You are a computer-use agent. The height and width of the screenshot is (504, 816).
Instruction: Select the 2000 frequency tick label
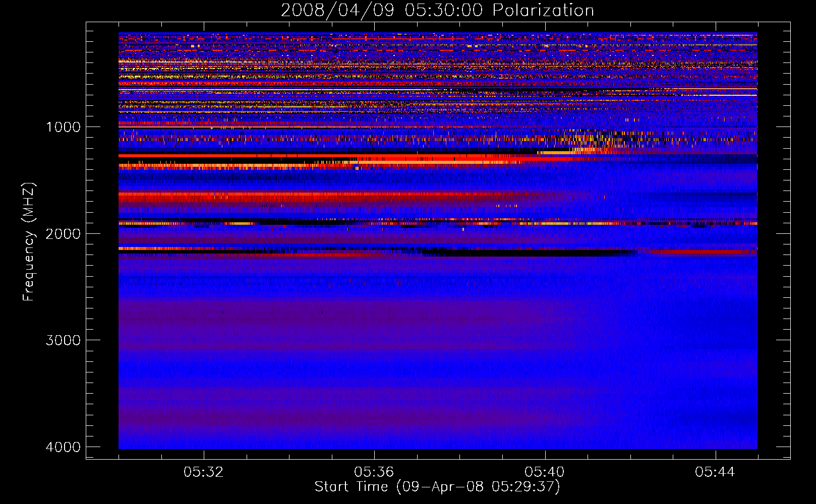coord(63,233)
